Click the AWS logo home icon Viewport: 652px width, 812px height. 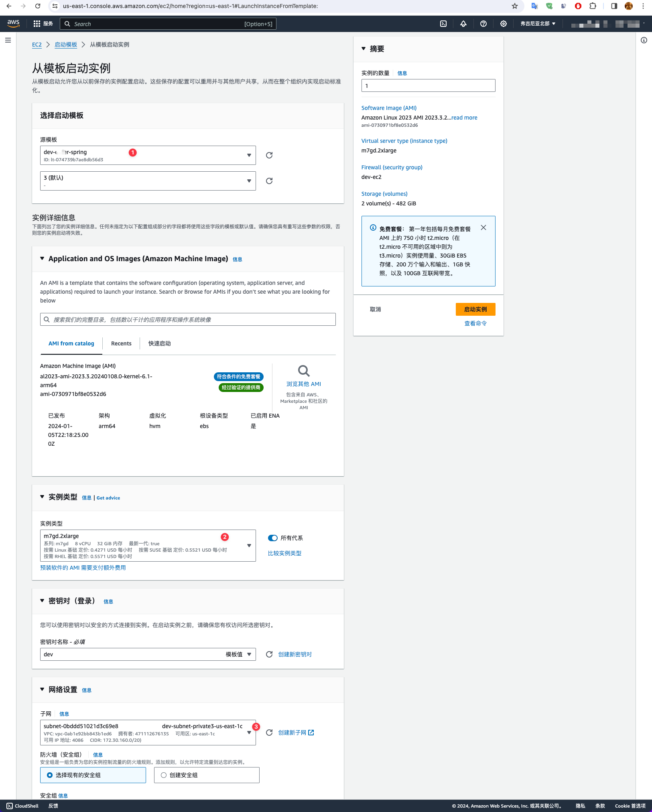click(x=13, y=24)
